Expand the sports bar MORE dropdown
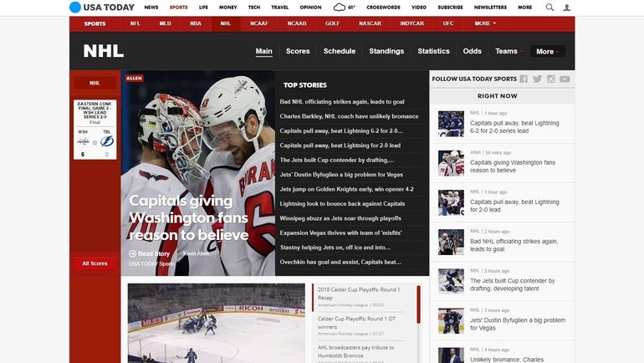The image size is (644, 363). (485, 23)
